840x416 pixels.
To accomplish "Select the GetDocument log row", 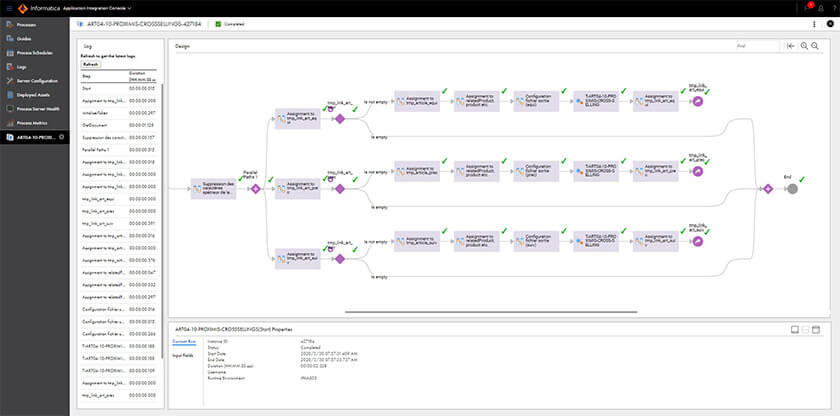I will pyautogui.click(x=119, y=125).
